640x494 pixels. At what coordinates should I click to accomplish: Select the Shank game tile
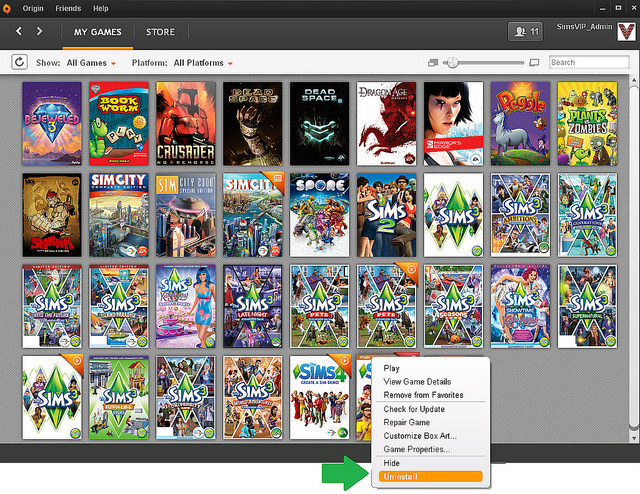point(52,215)
